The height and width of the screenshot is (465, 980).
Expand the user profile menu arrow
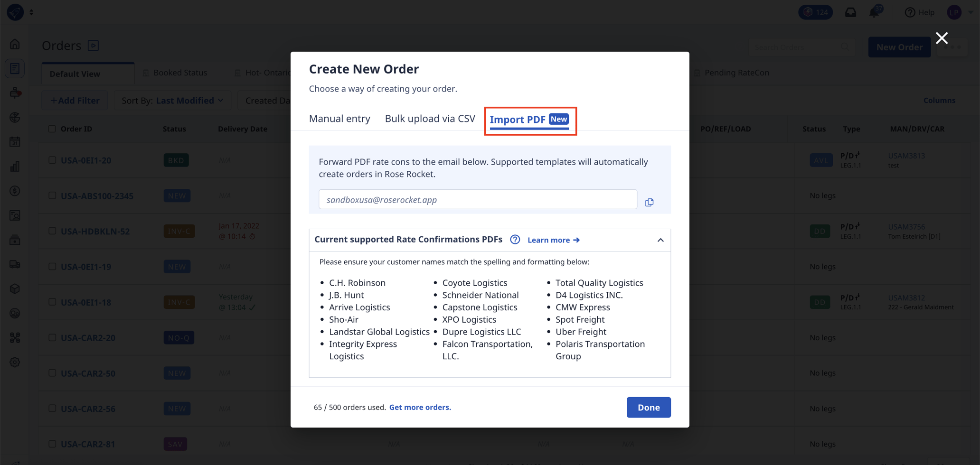click(971, 12)
